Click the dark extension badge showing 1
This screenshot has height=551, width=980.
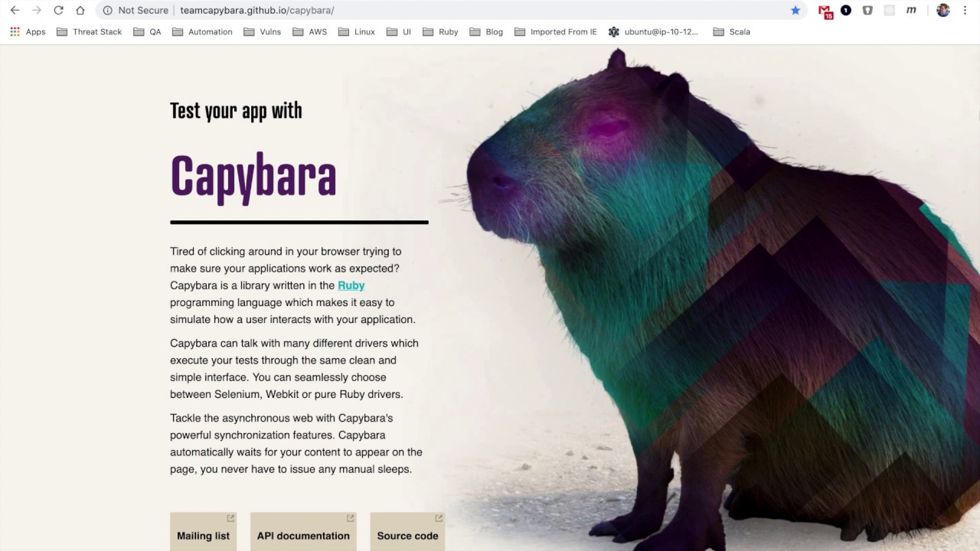click(844, 10)
